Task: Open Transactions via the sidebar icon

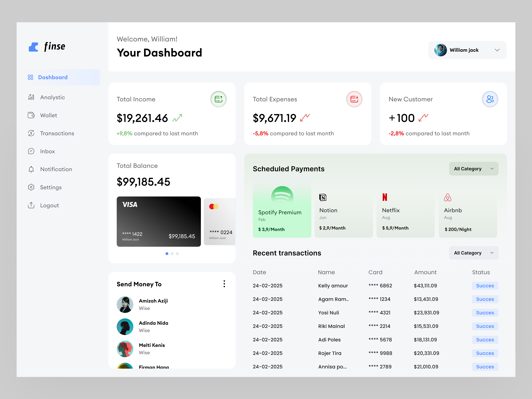Action: click(x=31, y=133)
